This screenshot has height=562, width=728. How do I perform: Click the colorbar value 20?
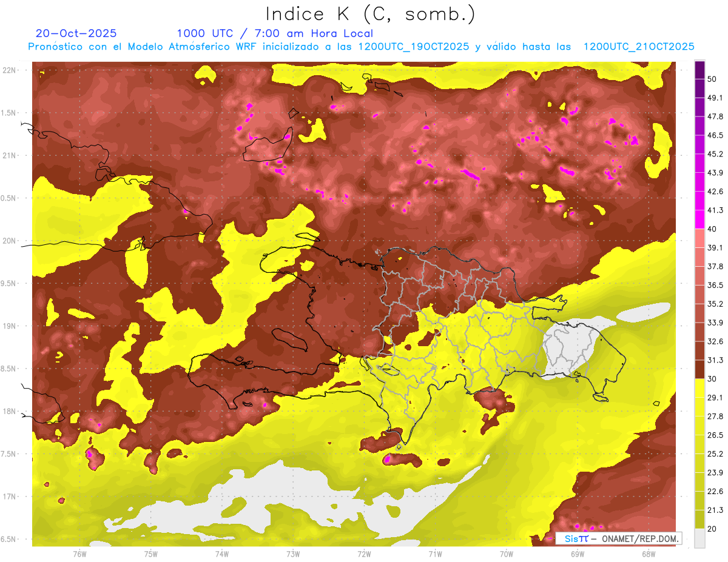click(x=713, y=529)
